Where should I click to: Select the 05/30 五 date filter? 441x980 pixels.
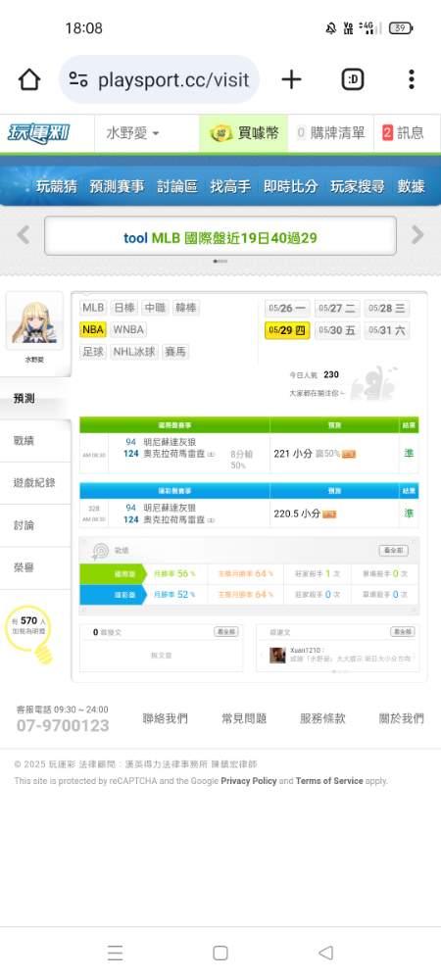[337, 330]
